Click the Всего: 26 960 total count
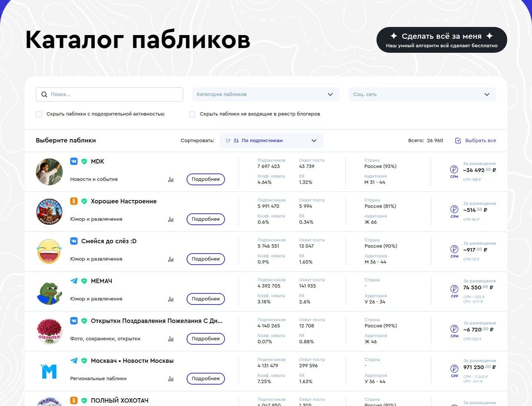 point(426,141)
